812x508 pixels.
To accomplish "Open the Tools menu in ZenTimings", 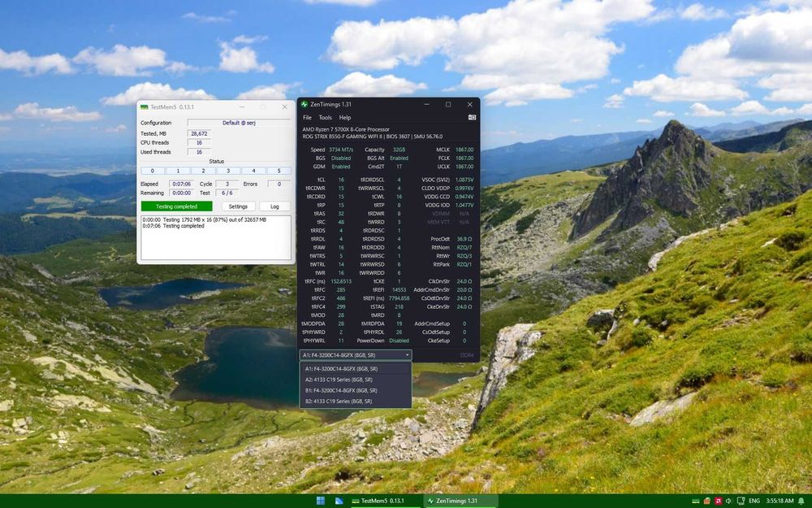I will (x=326, y=118).
